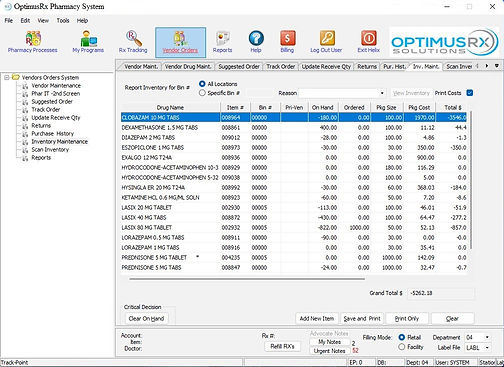Click Log Out User key icon
This screenshot has width=504, height=367.
coord(327,38)
